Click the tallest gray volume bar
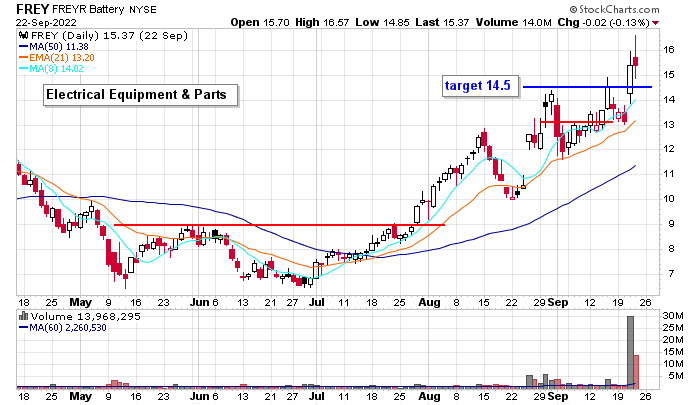700x405 pixels. click(x=630, y=352)
